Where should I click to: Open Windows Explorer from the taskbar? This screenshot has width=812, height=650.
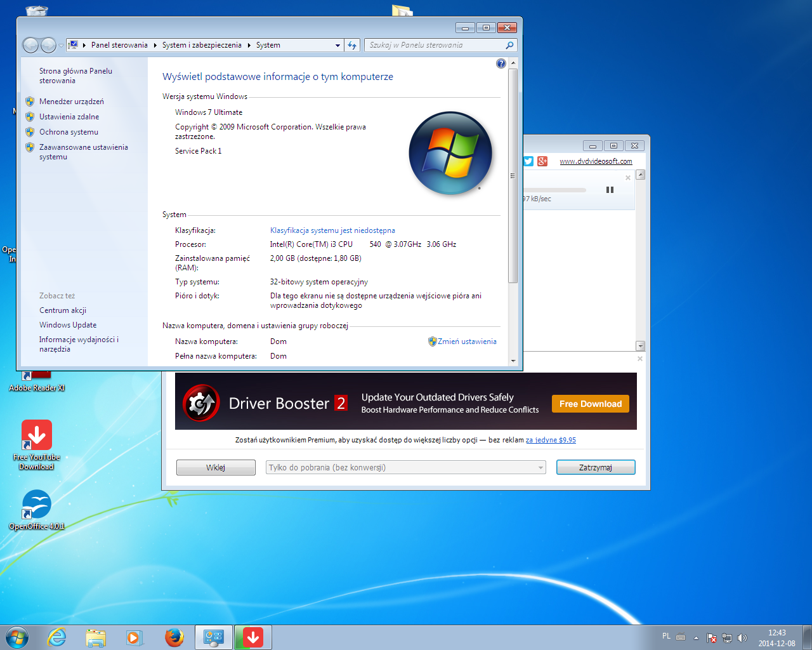(x=96, y=637)
